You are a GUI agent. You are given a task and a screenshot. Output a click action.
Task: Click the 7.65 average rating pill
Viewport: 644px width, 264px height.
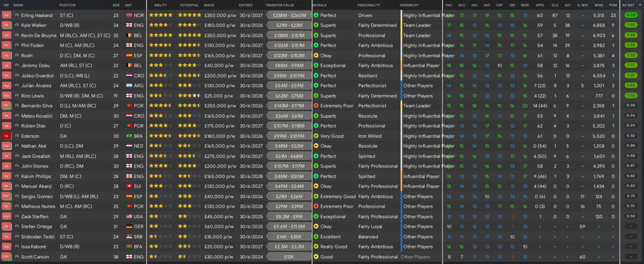(x=630, y=25)
